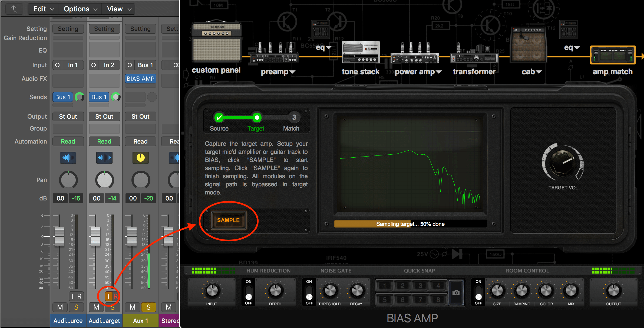
Task: Switch the Noise Gate off
Action: (309, 293)
